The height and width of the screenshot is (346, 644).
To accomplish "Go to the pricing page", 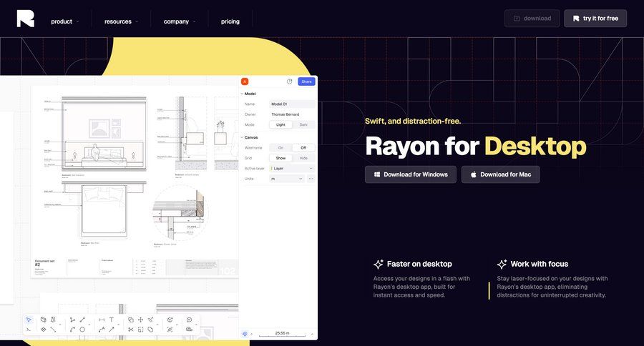I will tap(230, 21).
